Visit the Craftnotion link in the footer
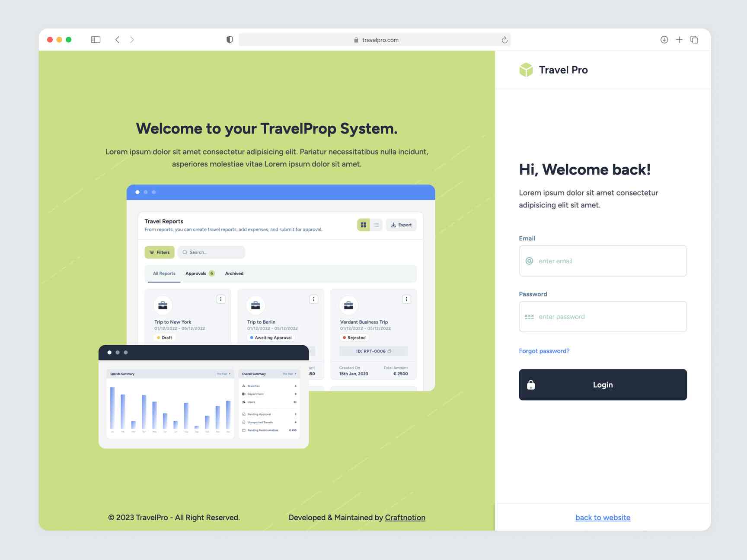 click(x=405, y=517)
